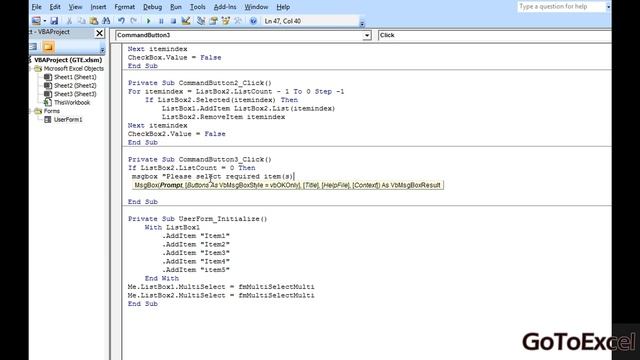Select Sheet1 (Sheet1) in project tree

pos(75,77)
